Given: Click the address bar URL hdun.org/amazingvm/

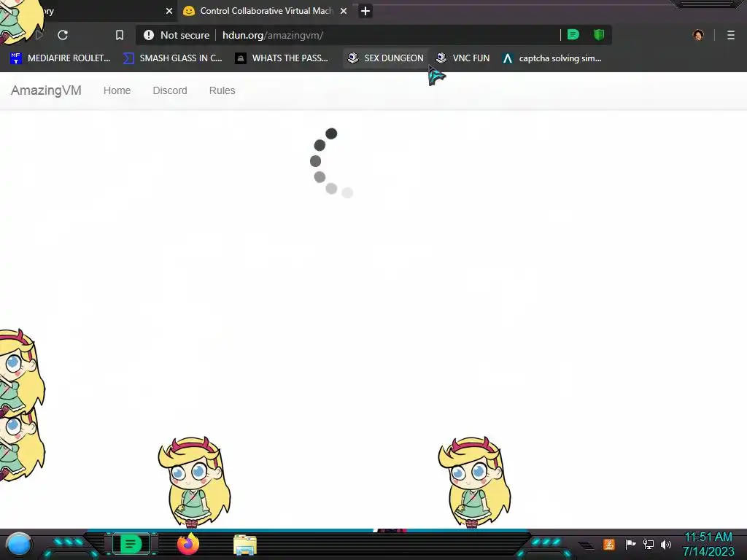Looking at the screenshot, I should [x=273, y=35].
